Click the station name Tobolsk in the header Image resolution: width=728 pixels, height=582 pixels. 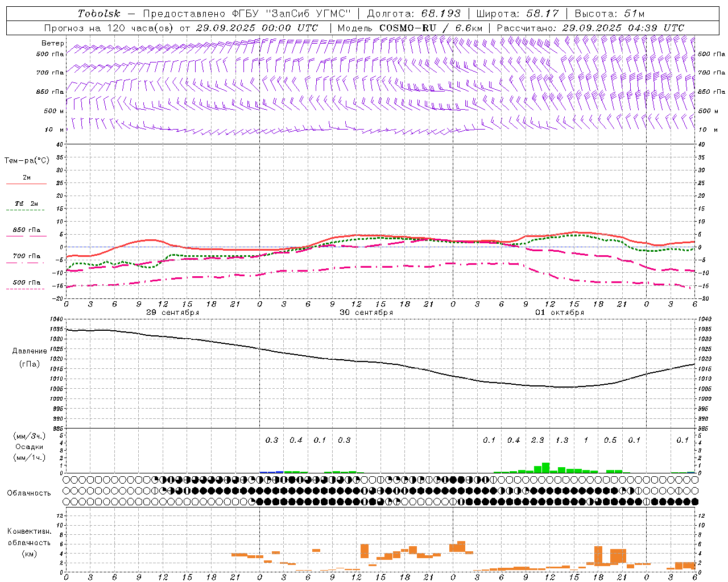(x=99, y=14)
